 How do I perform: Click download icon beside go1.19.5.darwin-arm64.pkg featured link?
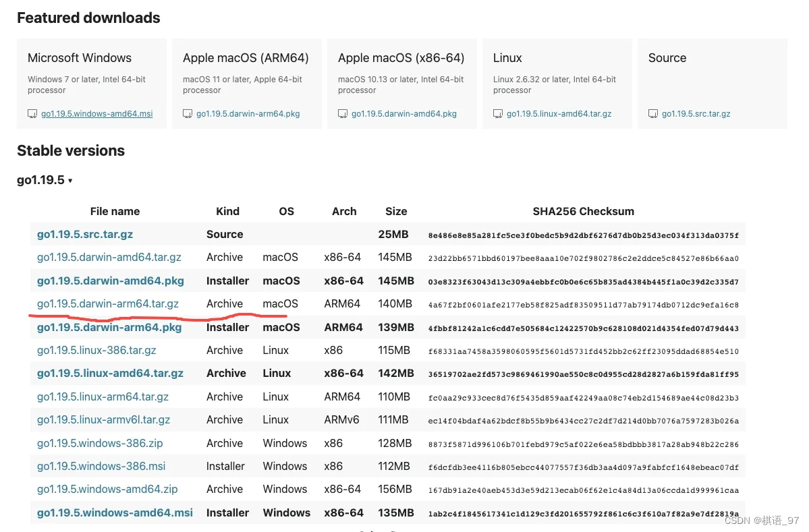pyautogui.click(x=188, y=114)
